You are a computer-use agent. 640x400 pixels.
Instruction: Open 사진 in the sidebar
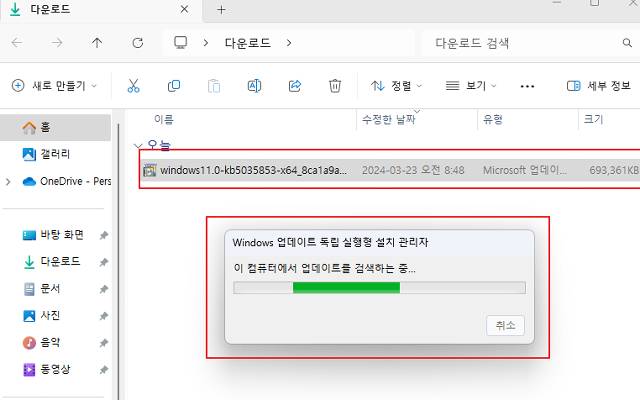pos(50,316)
